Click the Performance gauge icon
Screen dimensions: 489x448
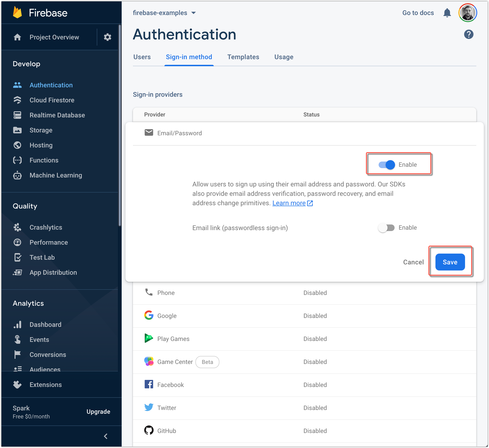click(x=17, y=242)
